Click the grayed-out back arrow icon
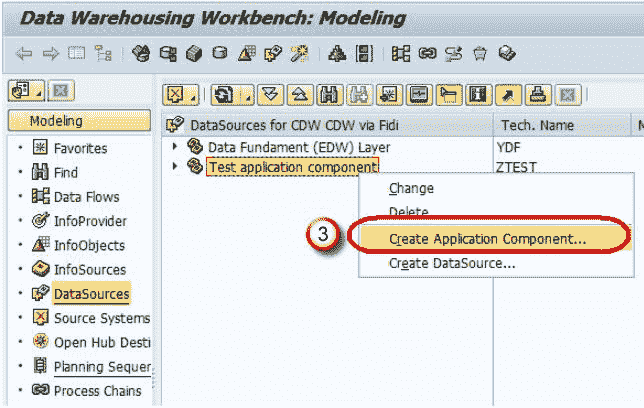This screenshot has width=644, height=408. [24, 54]
